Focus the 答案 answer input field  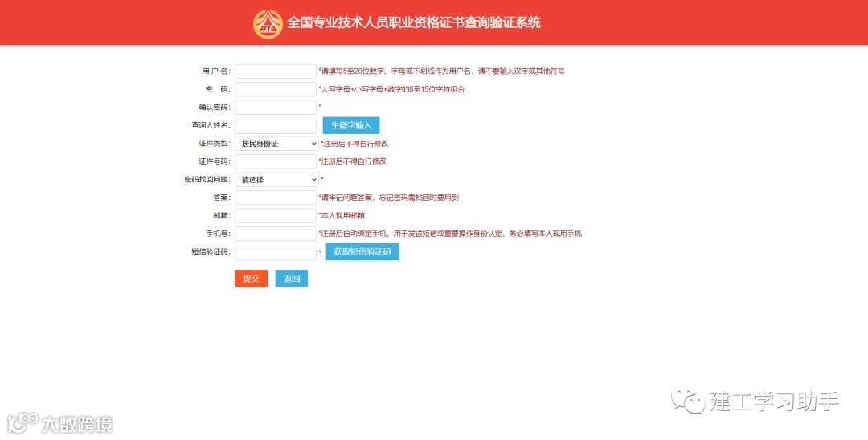(x=276, y=198)
